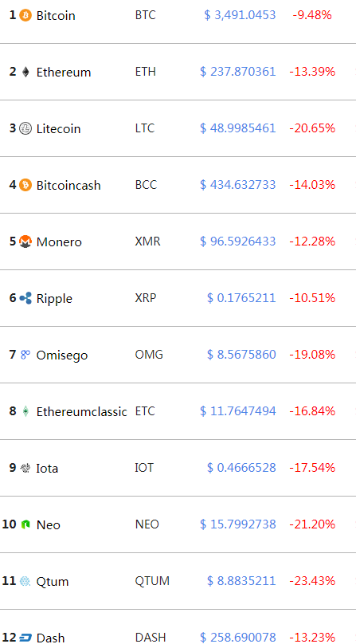The height and width of the screenshot is (644, 356).
Task: Click the Bitcoincash coin icon
Action: point(25,185)
